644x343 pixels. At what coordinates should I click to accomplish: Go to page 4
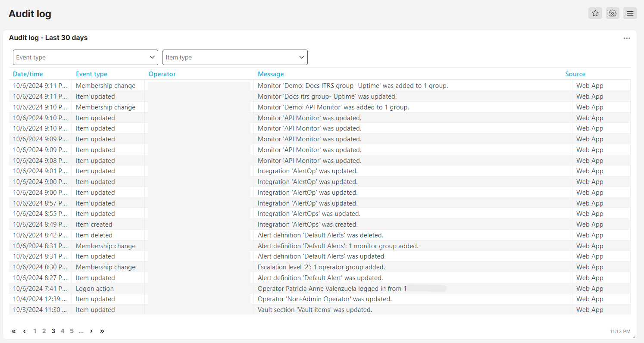click(63, 331)
